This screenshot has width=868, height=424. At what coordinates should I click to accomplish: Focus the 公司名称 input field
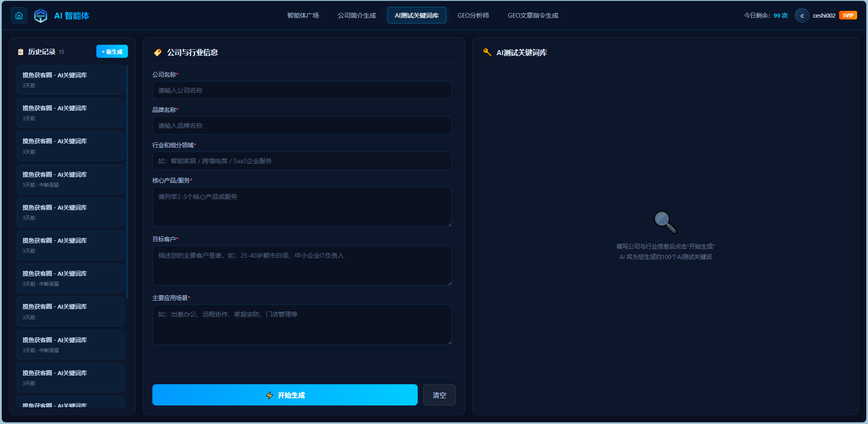coord(302,90)
